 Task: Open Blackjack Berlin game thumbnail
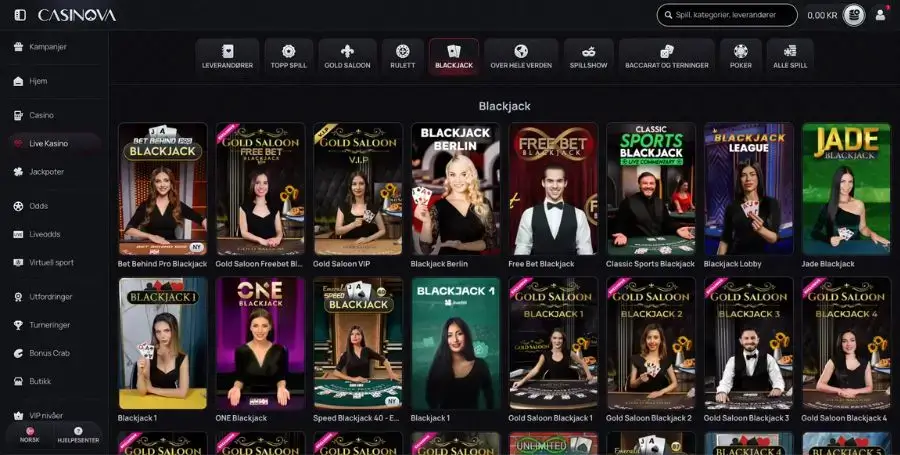[455, 189]
